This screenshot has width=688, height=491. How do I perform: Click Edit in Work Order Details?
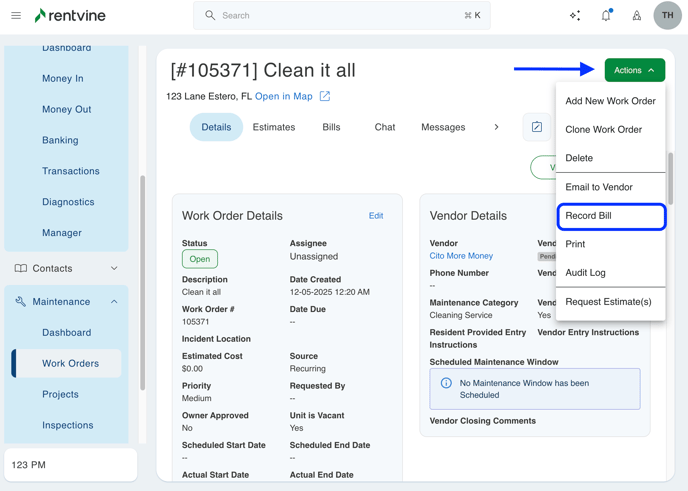[376, 216]
